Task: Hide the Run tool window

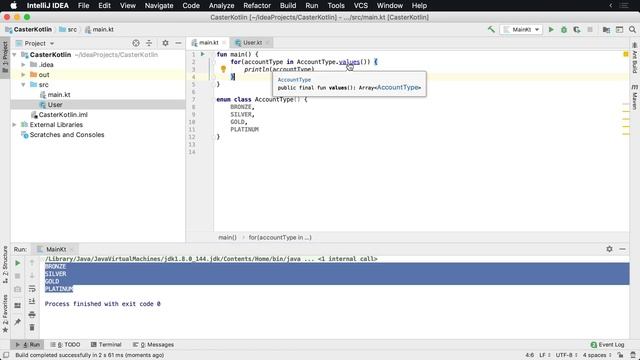Action: coord(622,249)
